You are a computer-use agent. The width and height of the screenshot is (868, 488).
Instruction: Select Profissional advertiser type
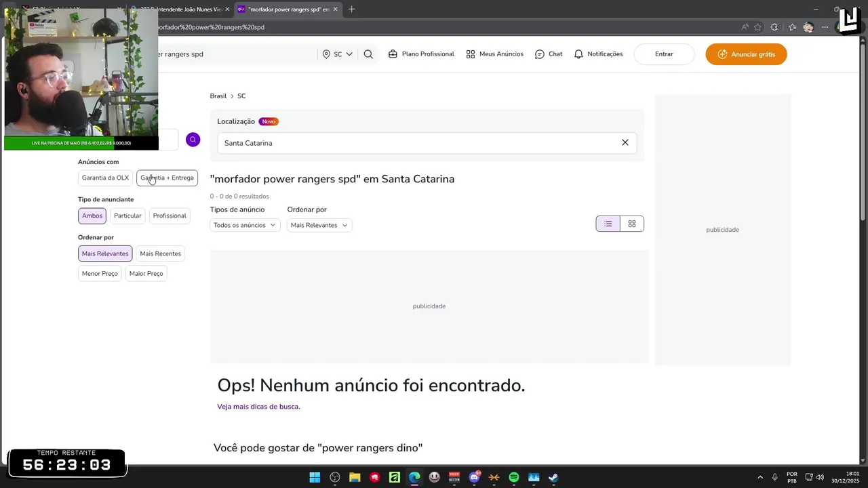coord(170,216)
